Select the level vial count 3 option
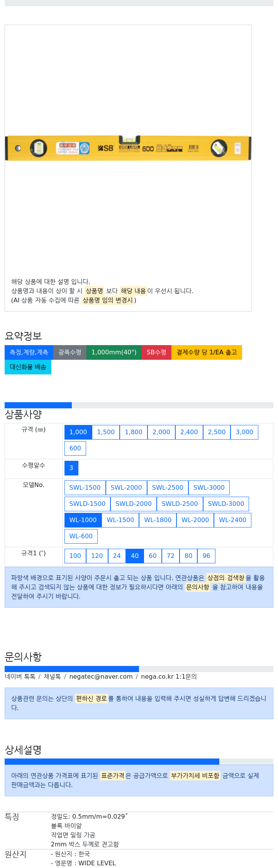Viewport: 278px width, 868px height. (71, 468)
